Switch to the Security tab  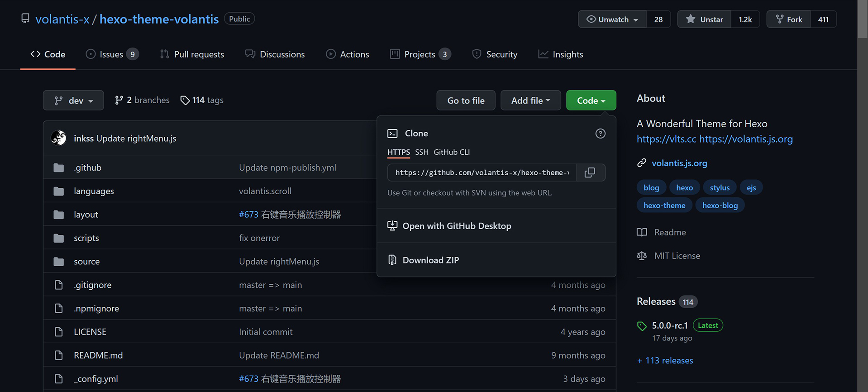(495, 54)
